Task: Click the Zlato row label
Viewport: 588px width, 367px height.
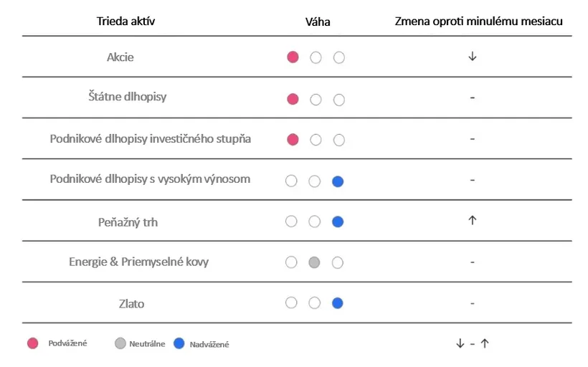Action: (x=131, y=303)
